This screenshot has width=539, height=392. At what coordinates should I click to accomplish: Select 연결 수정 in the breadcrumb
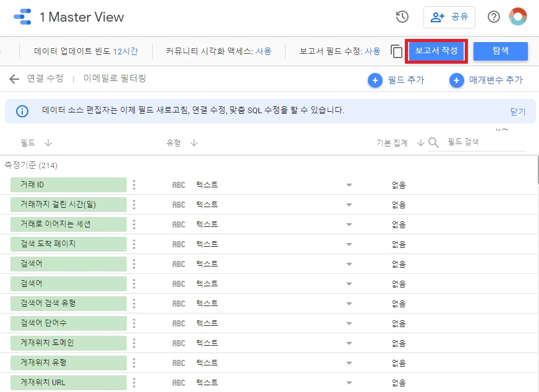45,79
